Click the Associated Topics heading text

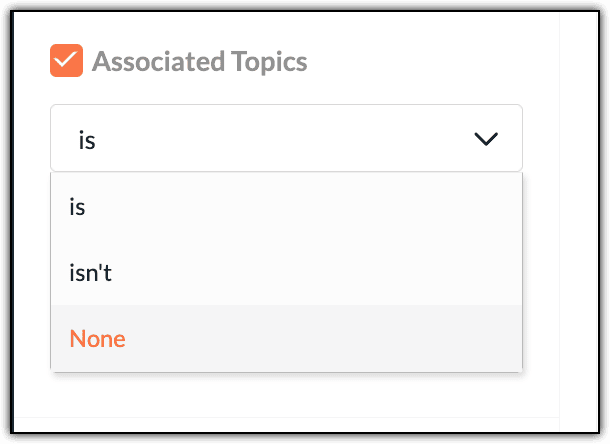pos(199,62)
